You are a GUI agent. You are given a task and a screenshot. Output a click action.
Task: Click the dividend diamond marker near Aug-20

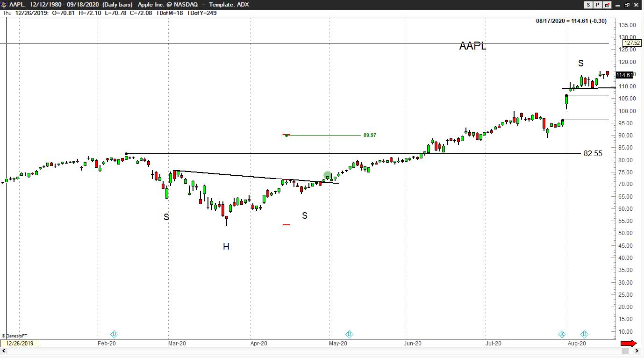[584, 334]
